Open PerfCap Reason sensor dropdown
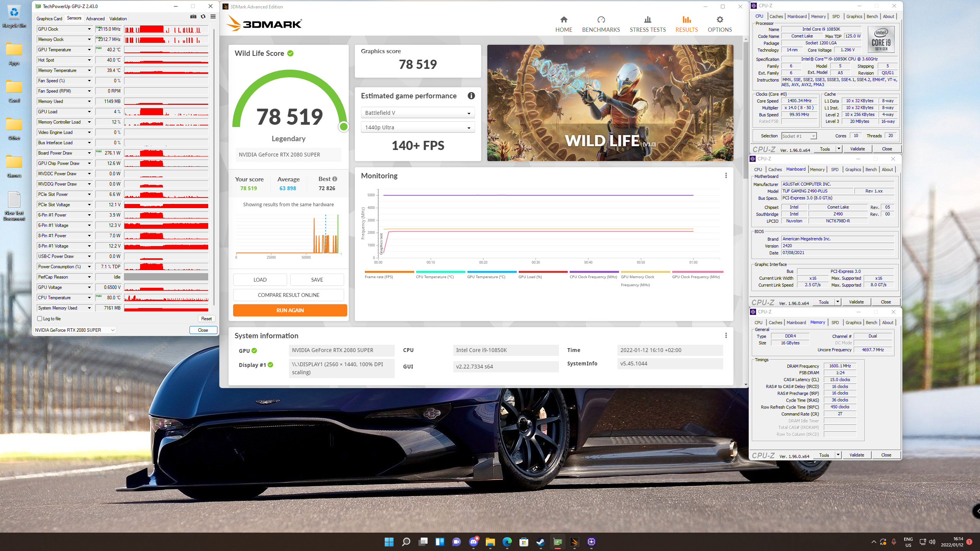The image size is (980, 551). click(89, 277)
